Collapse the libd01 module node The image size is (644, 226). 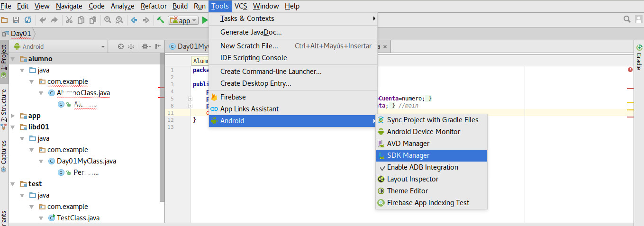click(x=13, y=127)
